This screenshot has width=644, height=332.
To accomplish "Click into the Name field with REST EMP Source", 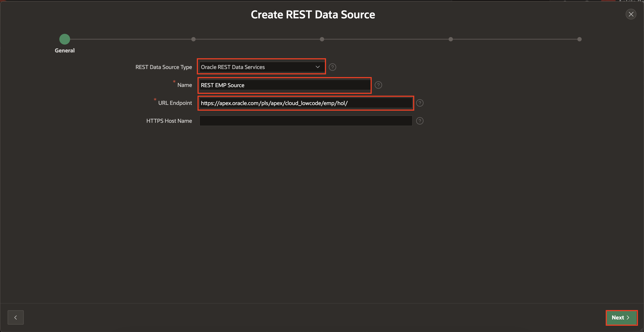I will click(x=285, y=85).
